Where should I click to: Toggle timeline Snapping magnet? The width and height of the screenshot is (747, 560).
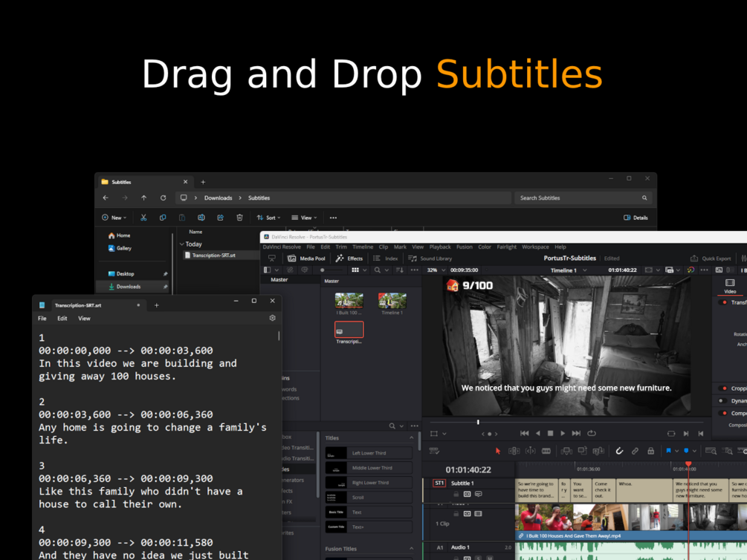(619, 451)
